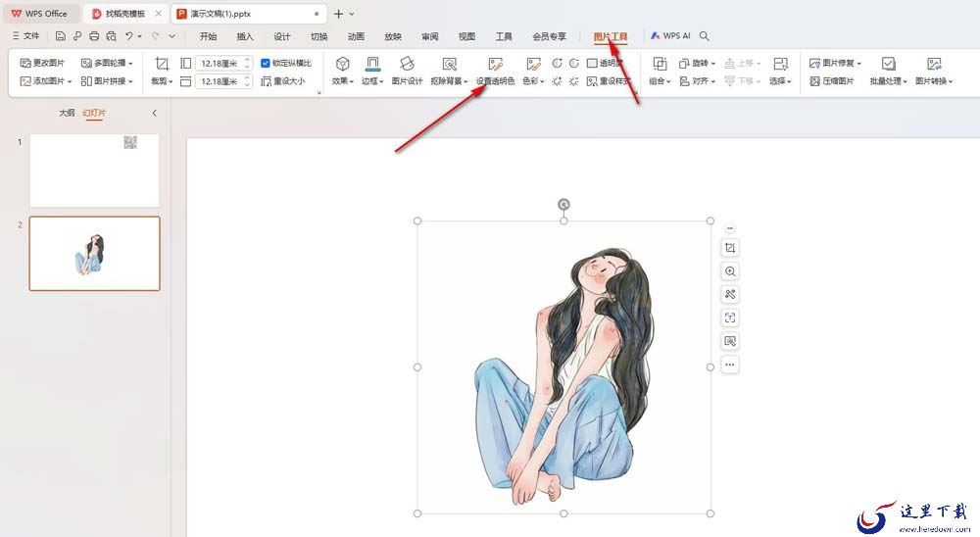Click 更改图片 button
980x537 pixels.
click(x=42, y=63)
